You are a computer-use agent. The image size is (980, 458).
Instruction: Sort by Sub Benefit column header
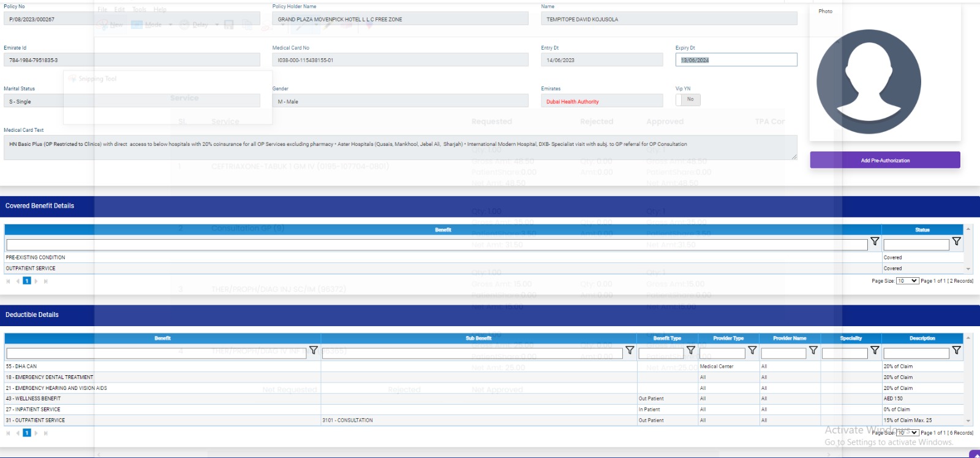(478, 338)
